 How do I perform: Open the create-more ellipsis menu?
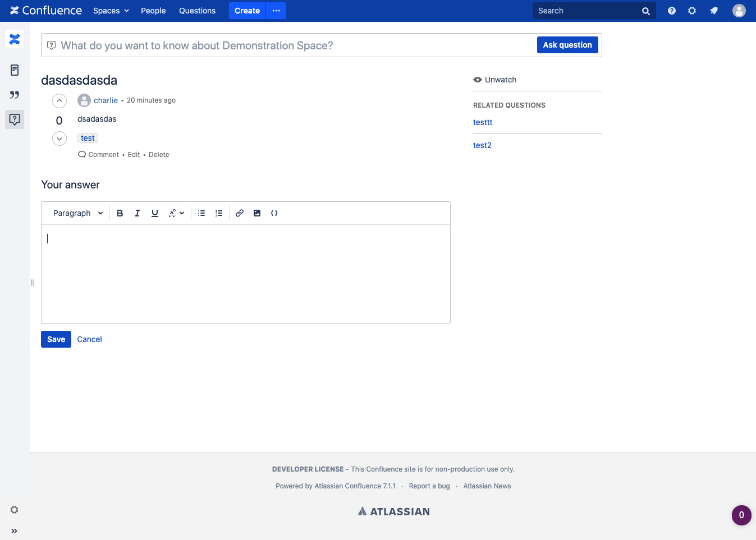point(276,11)
